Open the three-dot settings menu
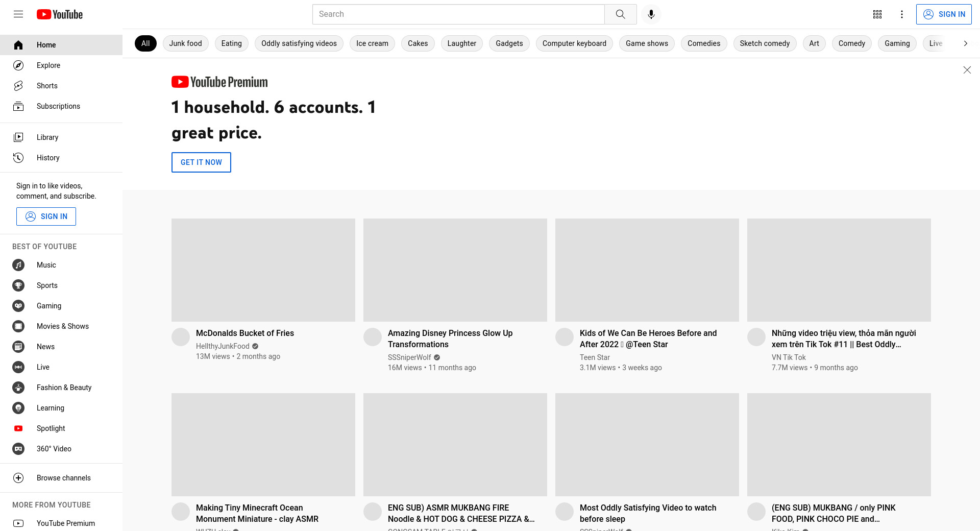The height and width of the screenshot is (531, 980). coord(902,14)
